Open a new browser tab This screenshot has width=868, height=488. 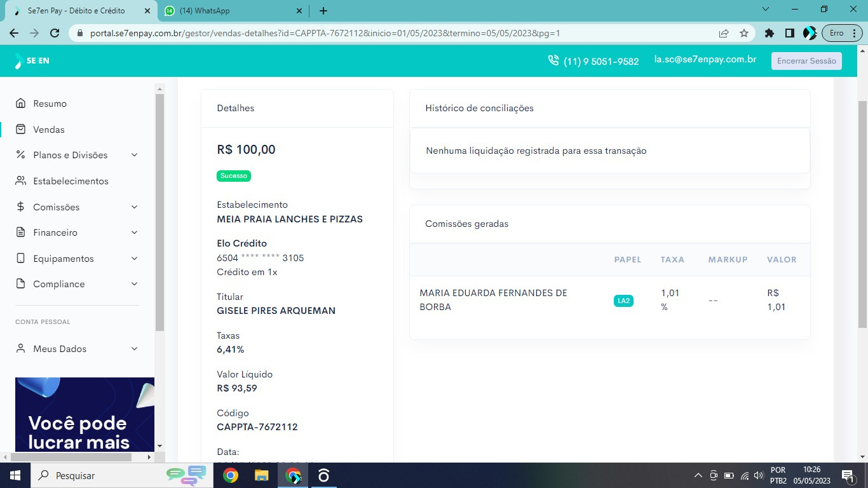click(323, 11)
